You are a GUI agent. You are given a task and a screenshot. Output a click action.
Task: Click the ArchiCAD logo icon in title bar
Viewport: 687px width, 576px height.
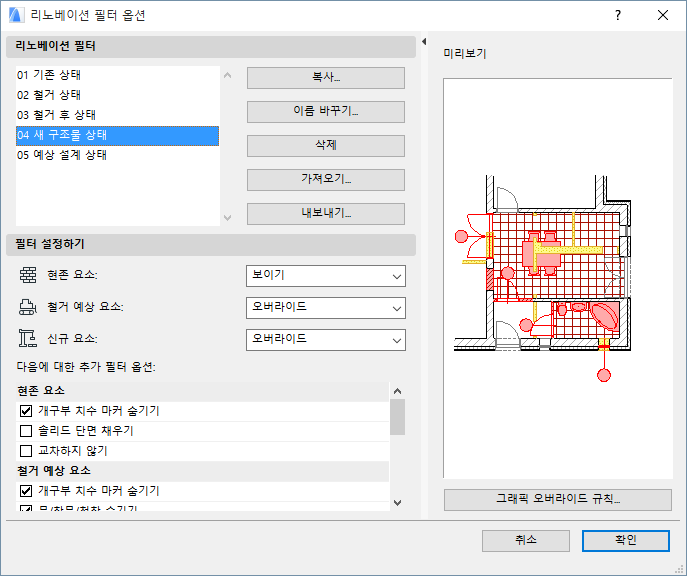tap(16, 15)
